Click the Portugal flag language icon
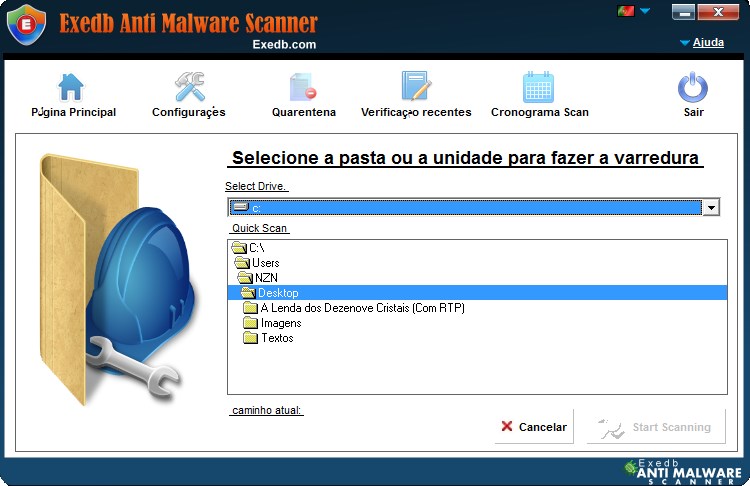Image resolution: width=750 pixels, height=486 pixels. click(x=625, y=11)
